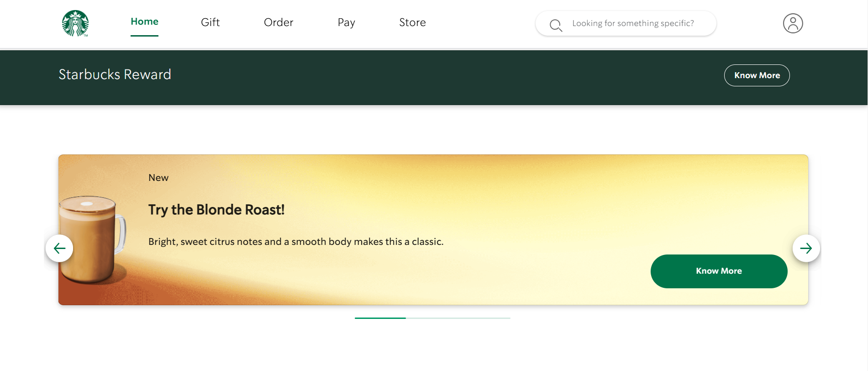Navigate to the Store tab
Screen dimensions: 868x371
(412, 22)
